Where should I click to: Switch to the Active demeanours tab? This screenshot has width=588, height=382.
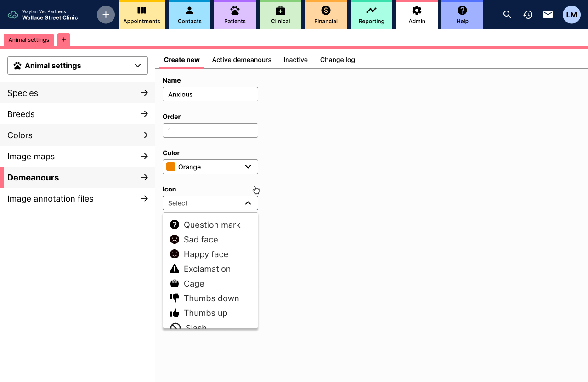(242, 60)
